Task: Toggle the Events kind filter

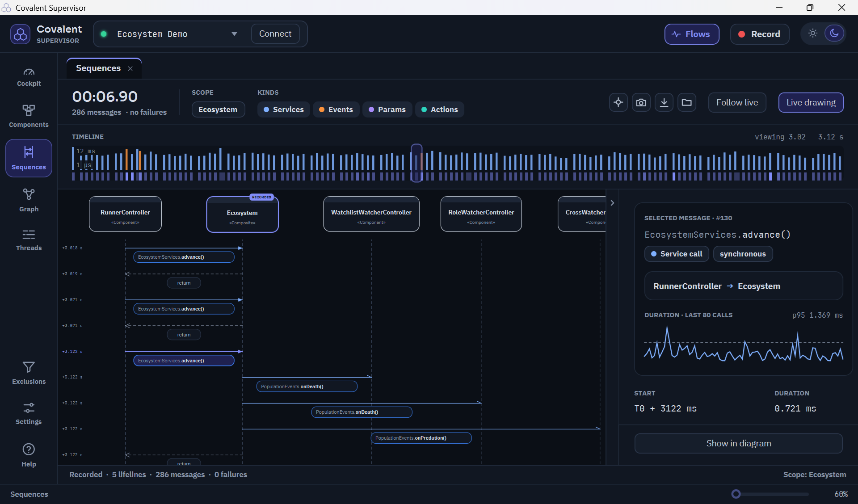Action: point(336,109)
